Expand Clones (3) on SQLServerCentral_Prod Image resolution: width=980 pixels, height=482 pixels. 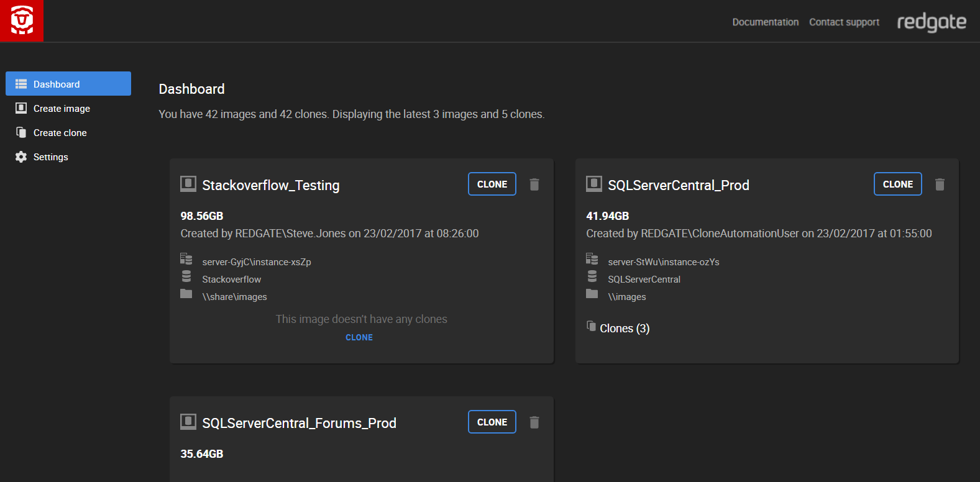point(625,328)
